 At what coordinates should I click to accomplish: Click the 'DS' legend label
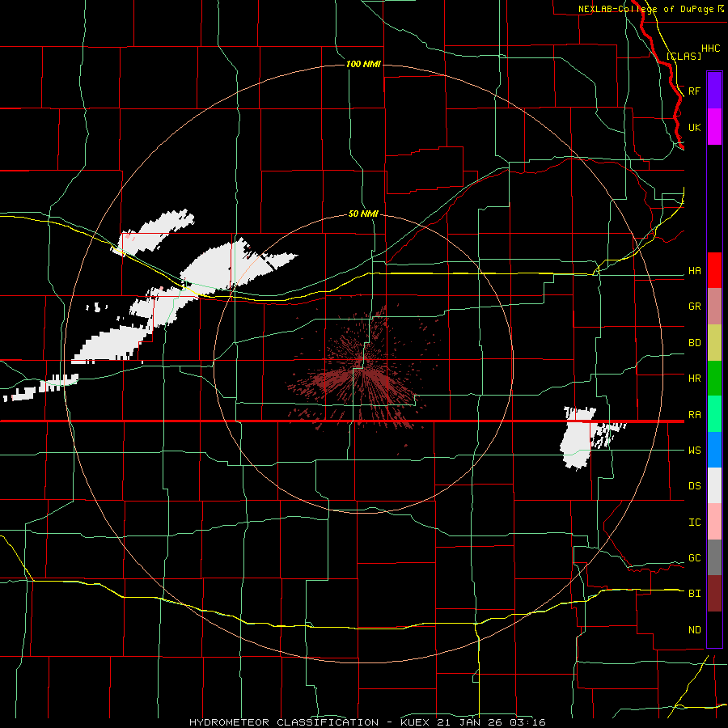pos(695,486)
